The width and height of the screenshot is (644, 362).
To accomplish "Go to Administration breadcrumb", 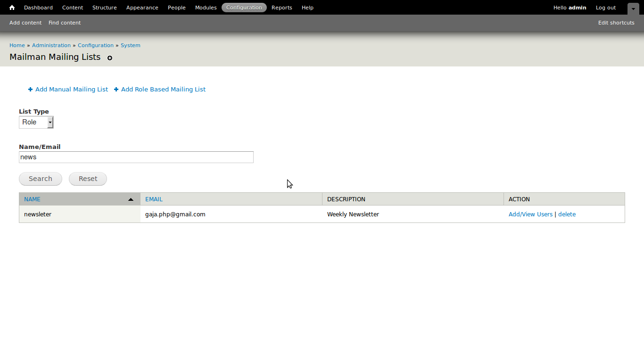I will [x=51, y=45].
